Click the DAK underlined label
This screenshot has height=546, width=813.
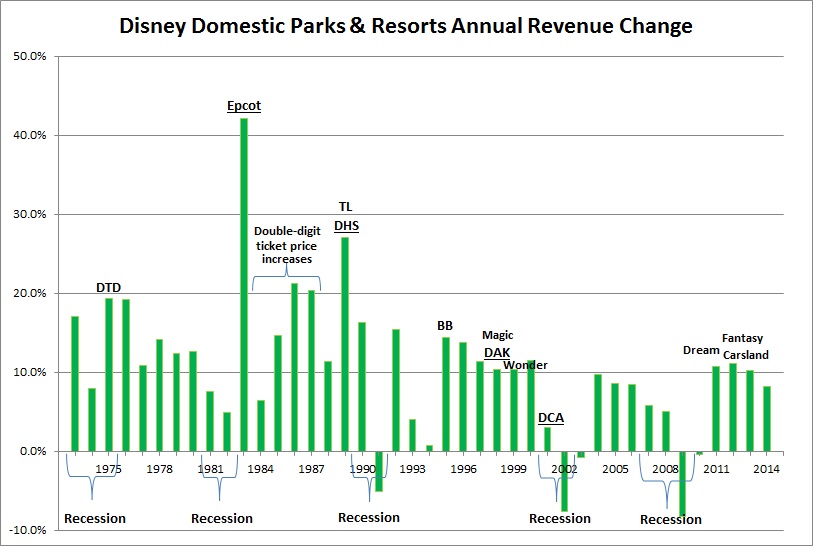point(497,352)
